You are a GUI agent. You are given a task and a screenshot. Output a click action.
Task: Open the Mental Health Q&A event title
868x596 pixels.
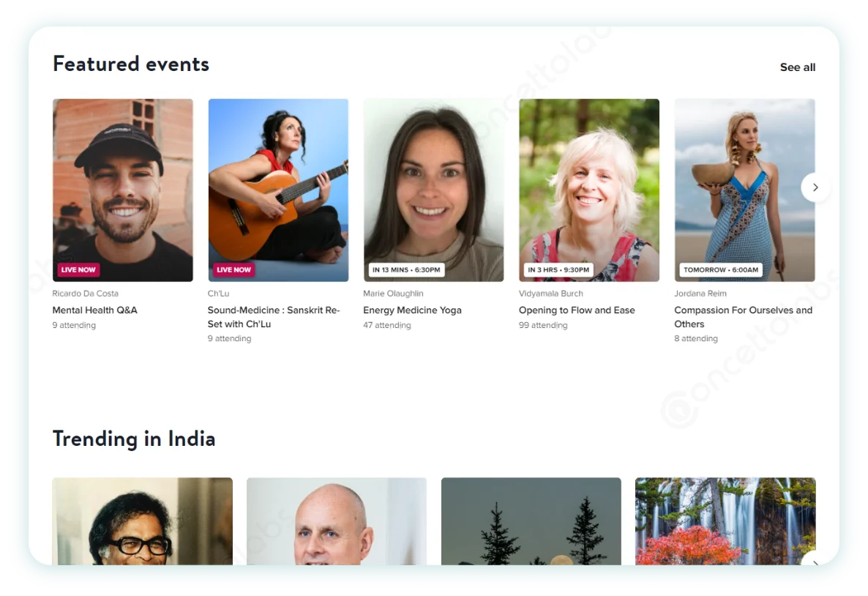point(94,310)
